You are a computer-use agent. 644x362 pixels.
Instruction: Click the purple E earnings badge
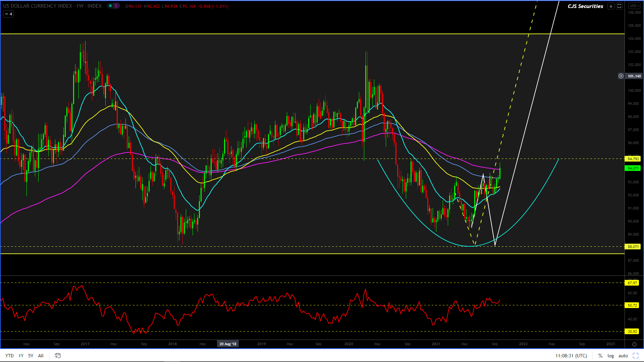pos(116,6)
